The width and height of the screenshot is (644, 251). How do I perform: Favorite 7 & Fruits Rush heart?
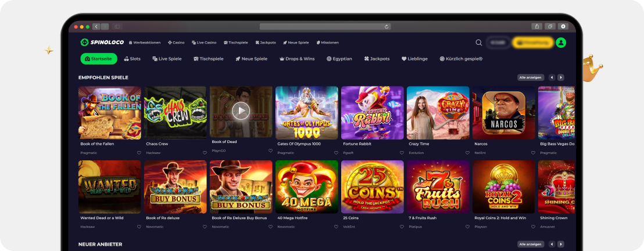(467, 227)
